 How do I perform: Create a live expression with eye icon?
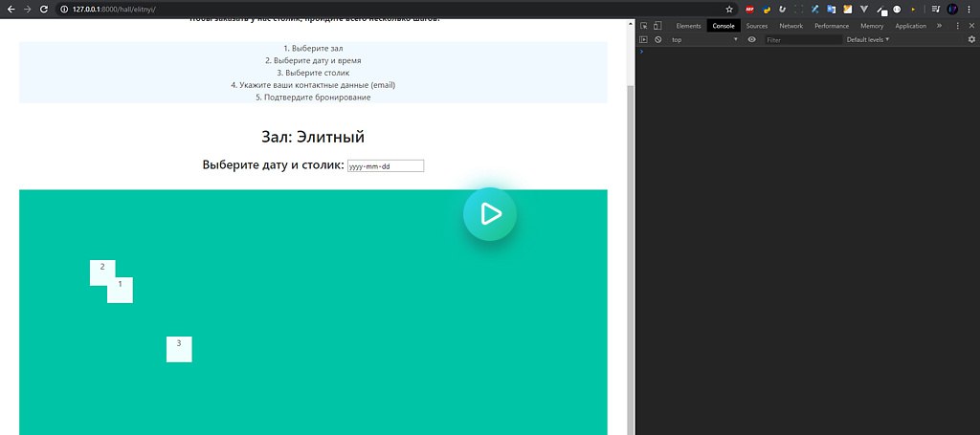pyautogui.click(x=752, y=39)
